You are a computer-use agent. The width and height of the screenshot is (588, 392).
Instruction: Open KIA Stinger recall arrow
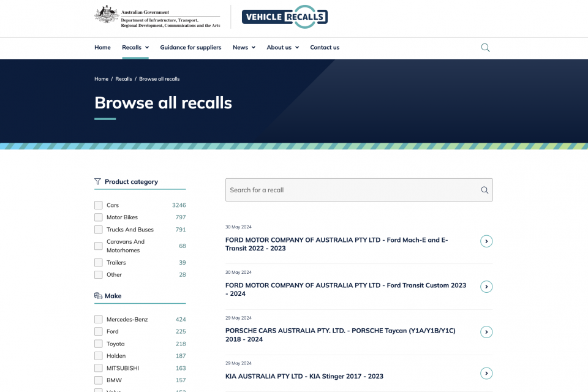coord(486,373)
